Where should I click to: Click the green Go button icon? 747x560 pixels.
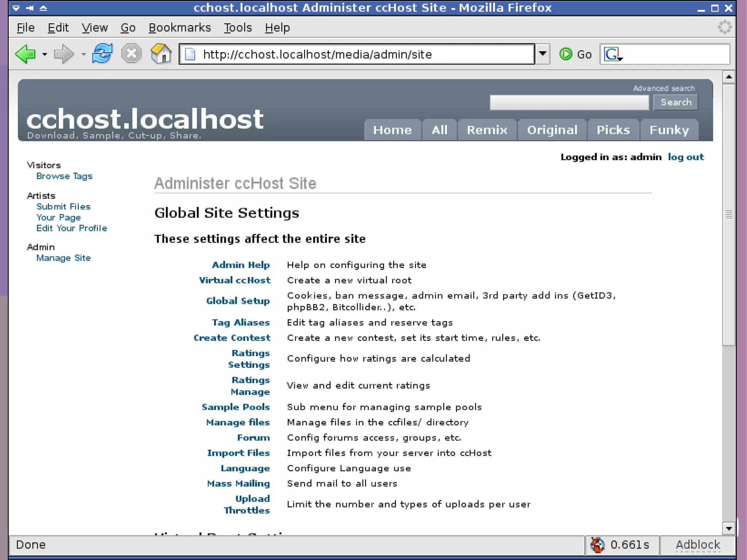coord(566,54)
